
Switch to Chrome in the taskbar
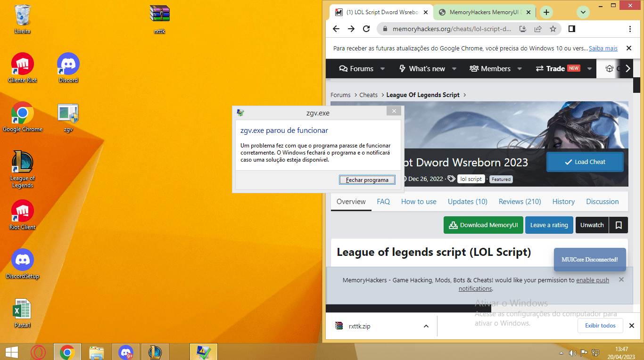pyautogui.click(x=67, y=352)
